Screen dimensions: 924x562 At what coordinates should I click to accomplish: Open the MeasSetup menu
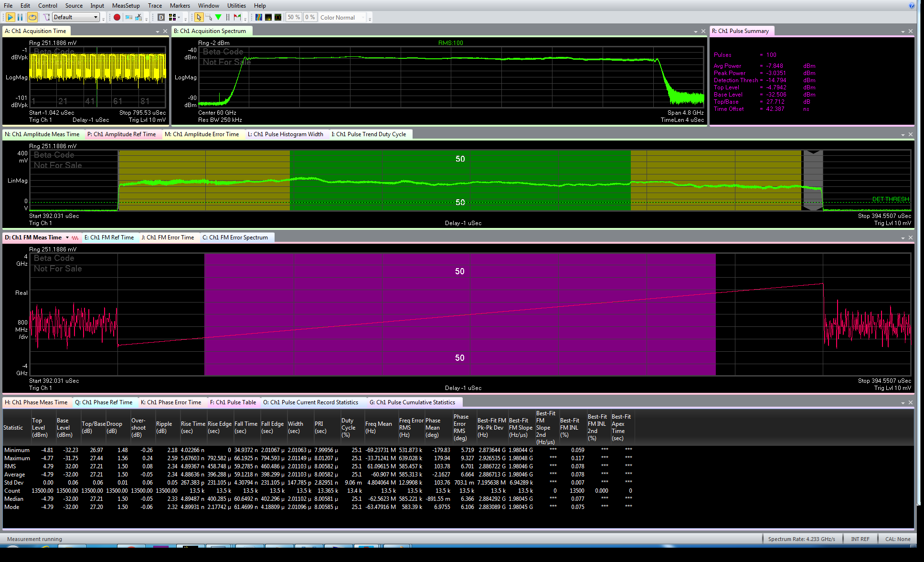point(126,6)
